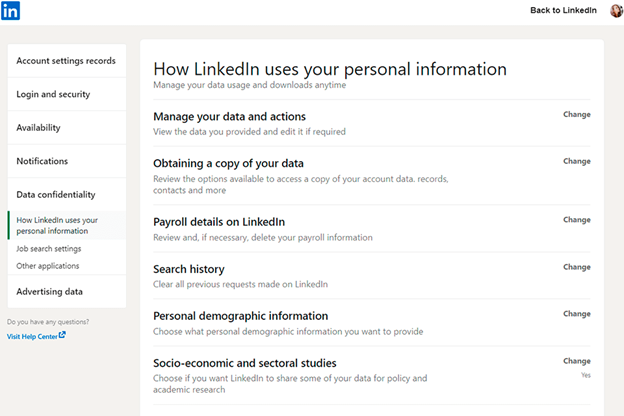Change Socio-economic and sectoral studies setting

577,361
